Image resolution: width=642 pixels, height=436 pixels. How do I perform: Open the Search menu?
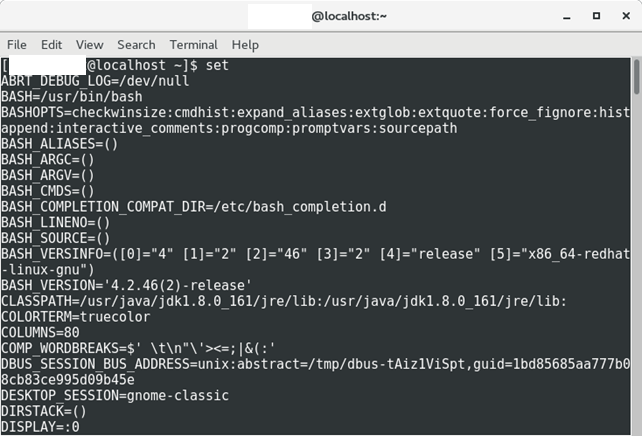click(x=136, y=45)
